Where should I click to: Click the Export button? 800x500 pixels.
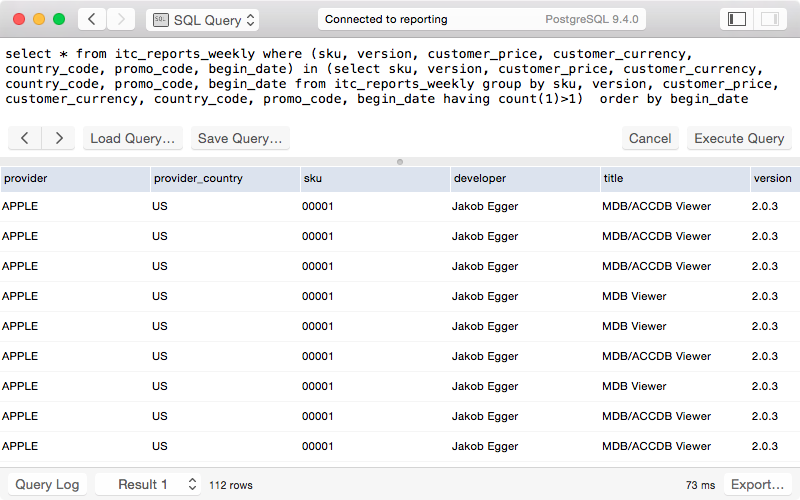tap(758, 484)
